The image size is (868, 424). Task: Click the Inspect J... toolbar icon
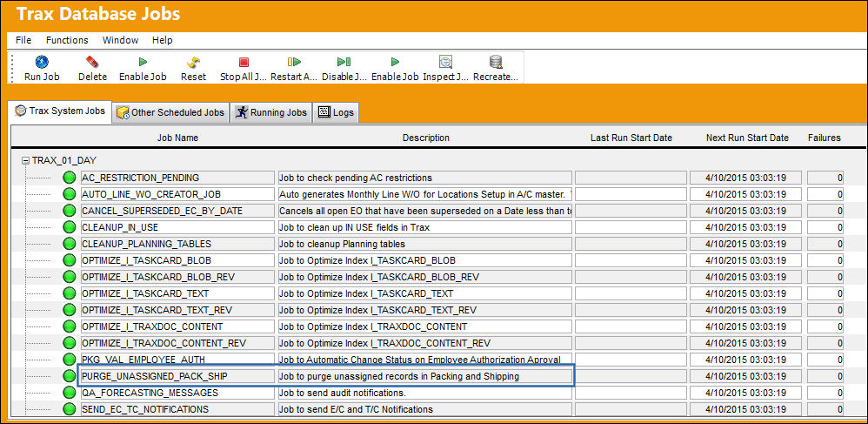(x=445, y=62)
